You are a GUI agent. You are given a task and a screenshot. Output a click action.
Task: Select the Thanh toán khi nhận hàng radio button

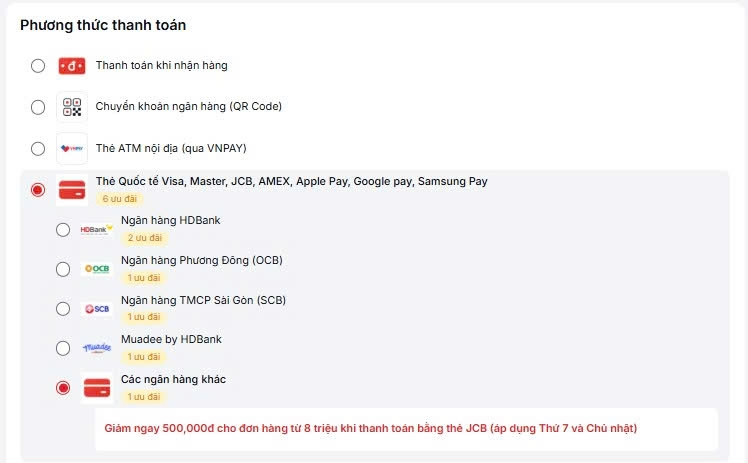click(38, 66)
